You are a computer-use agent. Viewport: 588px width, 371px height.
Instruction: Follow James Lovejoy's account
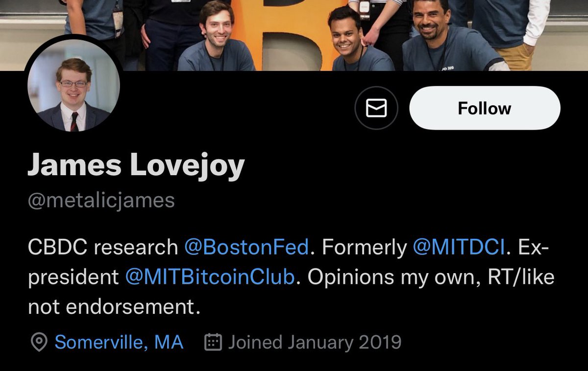tap(484, 108)
